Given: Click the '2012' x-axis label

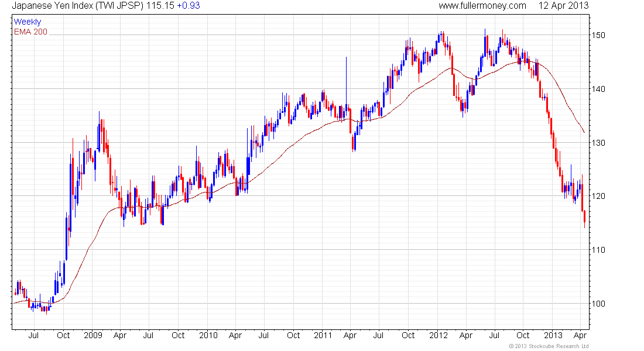Looking at the screenshot, I should tap(439, 335).
